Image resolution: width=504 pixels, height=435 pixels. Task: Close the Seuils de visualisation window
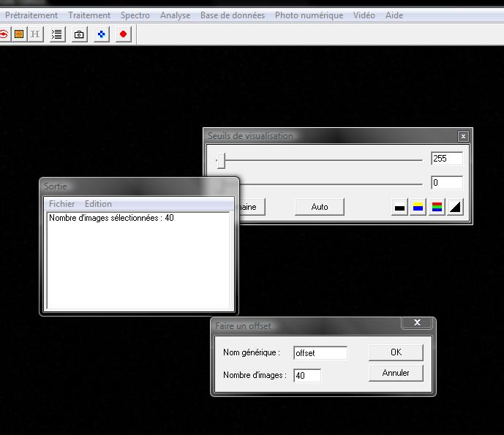pyautogui.click(x=463, y=136)
